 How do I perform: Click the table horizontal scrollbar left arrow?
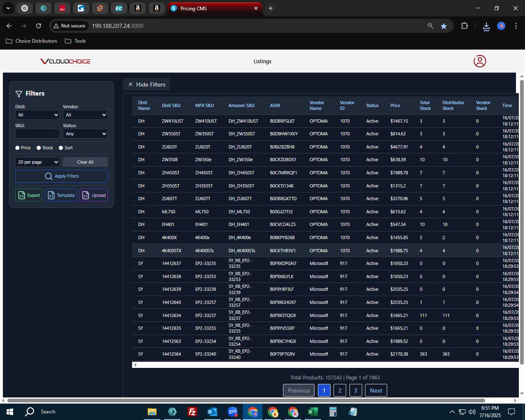coord(135,365)
